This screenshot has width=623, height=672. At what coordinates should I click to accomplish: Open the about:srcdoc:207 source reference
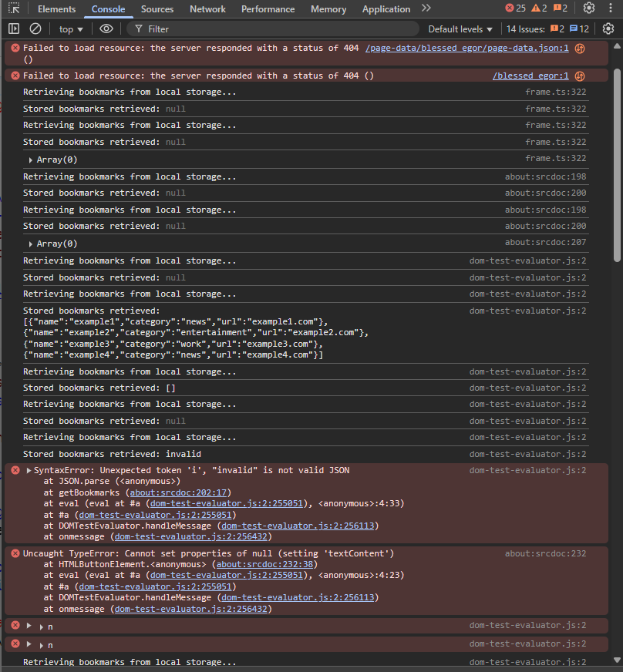pos(545,242)
